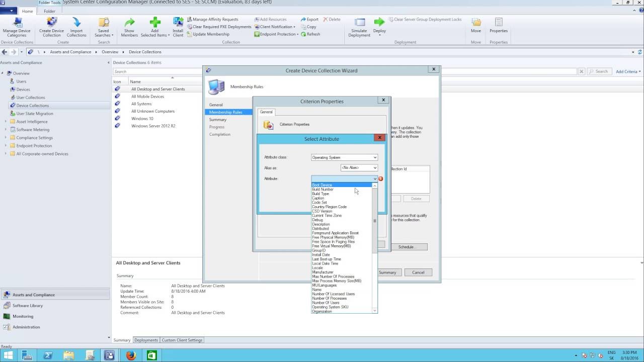Expand Software Metering folder

pyautogui.click(x=6, y=129)
